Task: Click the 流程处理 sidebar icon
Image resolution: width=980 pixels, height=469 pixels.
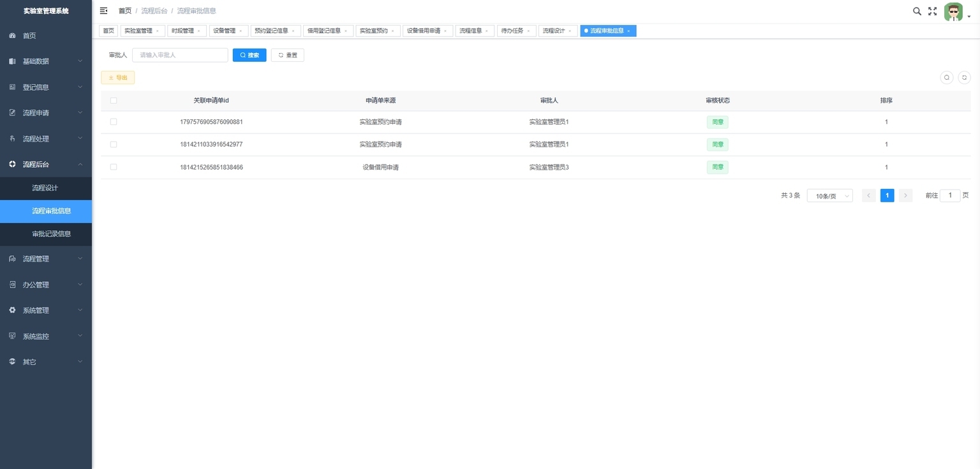Action: pyautogui.click(x=12, y=138)
